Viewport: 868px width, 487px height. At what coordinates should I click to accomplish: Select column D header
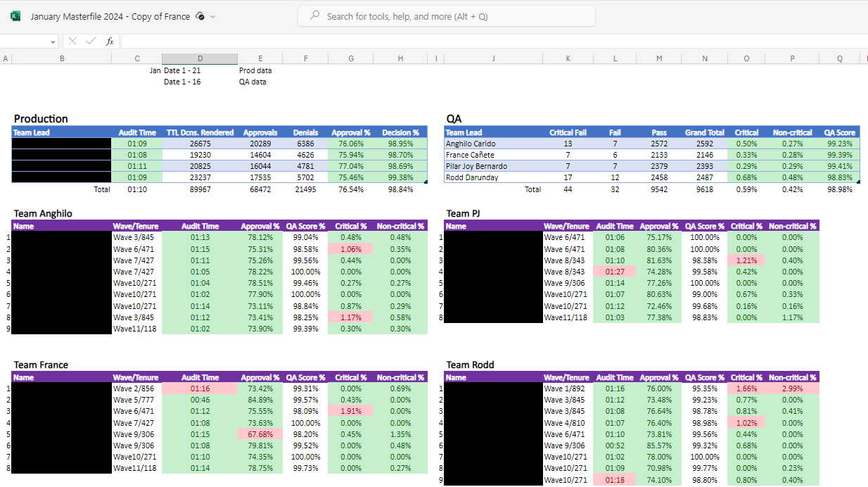pyautogui.click(x=200, y=58)
